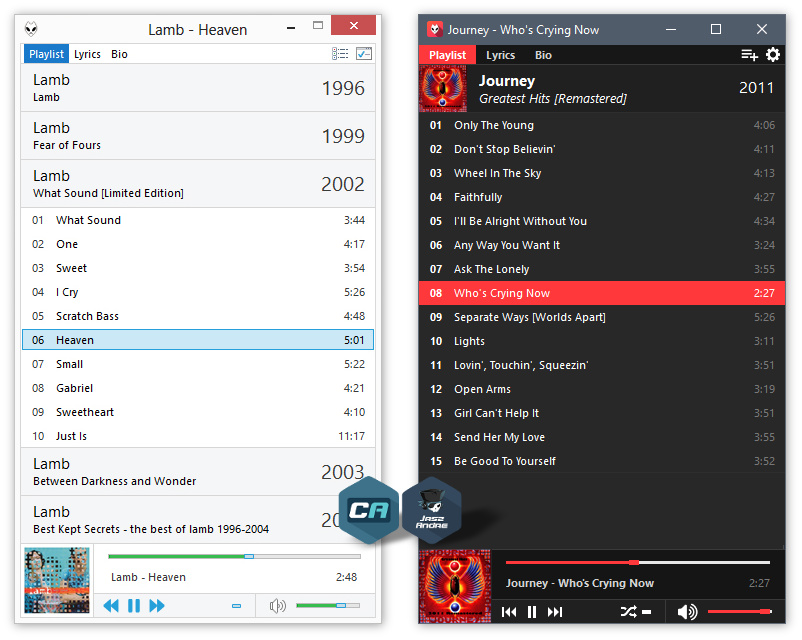The image size is (802, 640).
Task: Select track 03 Sweet
Action: (x=198, y=268)
